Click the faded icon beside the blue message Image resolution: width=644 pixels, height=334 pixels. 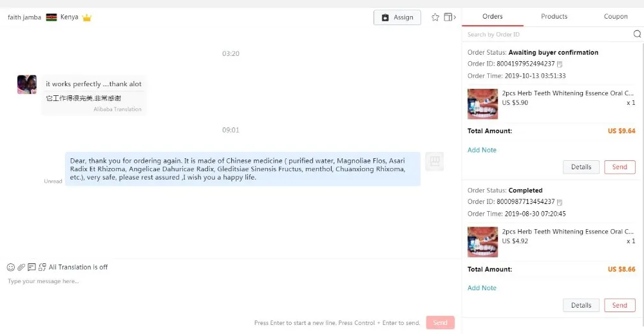pos(434,162)
